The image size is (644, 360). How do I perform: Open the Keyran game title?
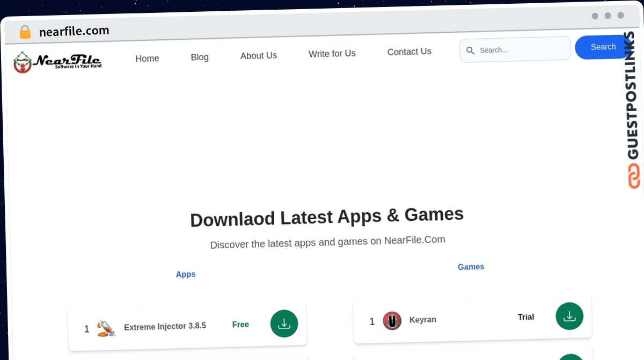pos(423,320)
